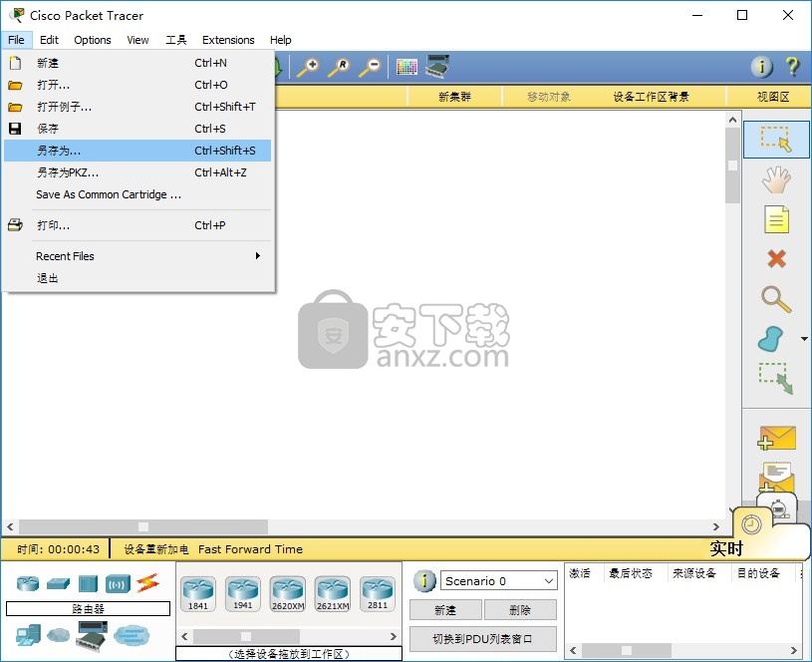Switch to the 实时 realtime tab
812x662 pixels.
(x=726, y=548)
